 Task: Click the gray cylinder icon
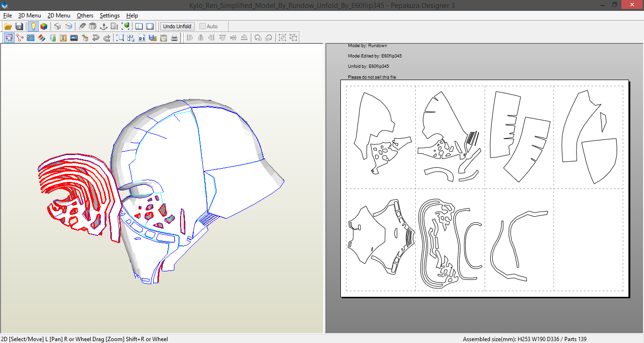[93, 26]
